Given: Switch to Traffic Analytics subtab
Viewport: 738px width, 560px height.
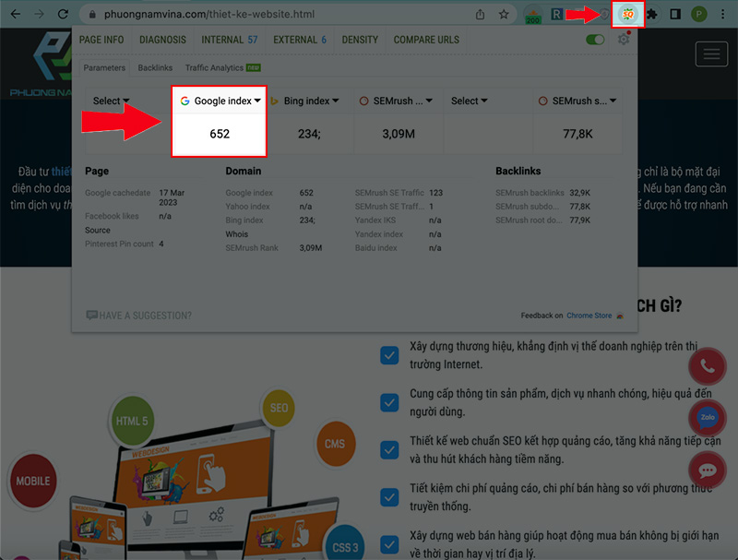Looking at the screenshot, I should point(222,67).
